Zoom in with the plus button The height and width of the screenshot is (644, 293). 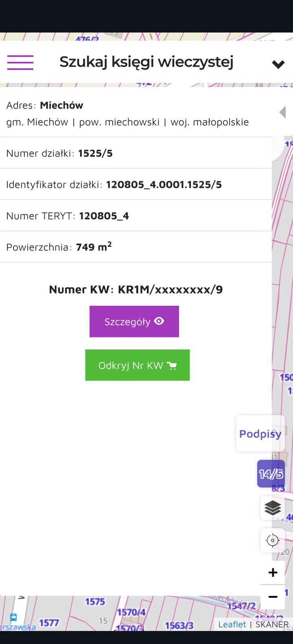273,572
